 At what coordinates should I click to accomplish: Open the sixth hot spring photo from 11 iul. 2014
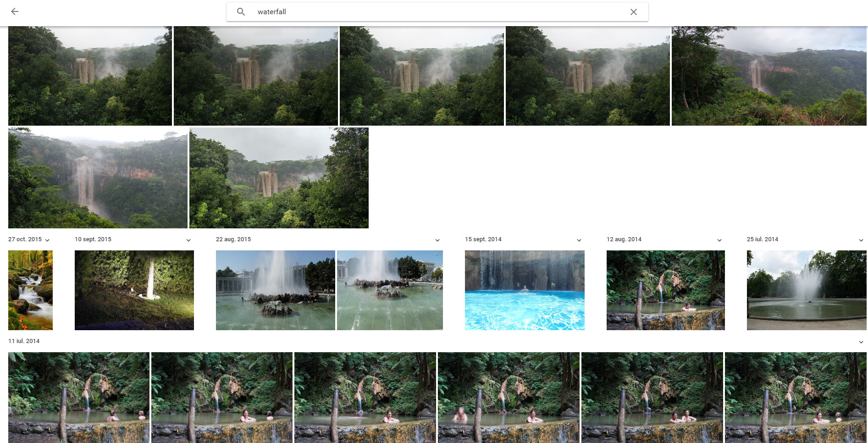click(796, 398)
